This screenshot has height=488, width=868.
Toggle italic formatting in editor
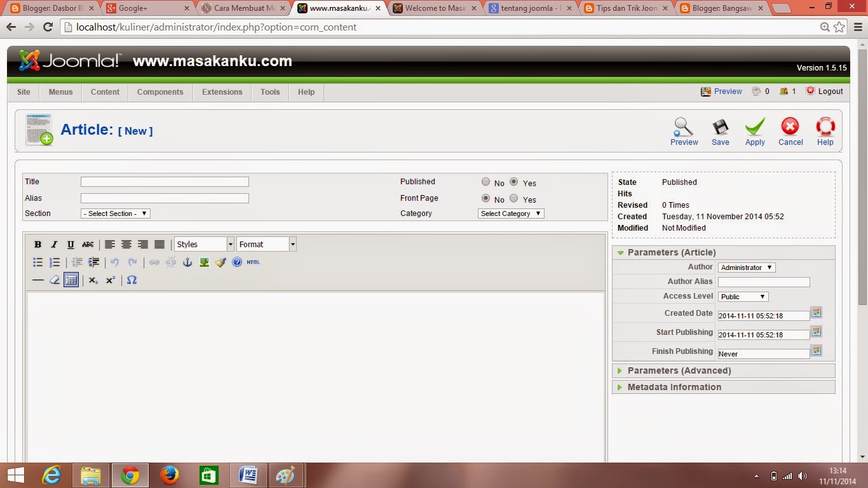click(54, 245)
